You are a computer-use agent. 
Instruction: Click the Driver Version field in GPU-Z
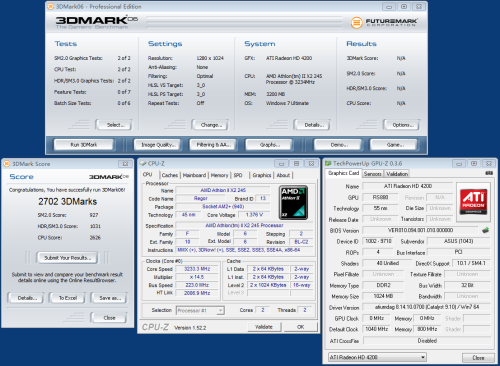427,307
